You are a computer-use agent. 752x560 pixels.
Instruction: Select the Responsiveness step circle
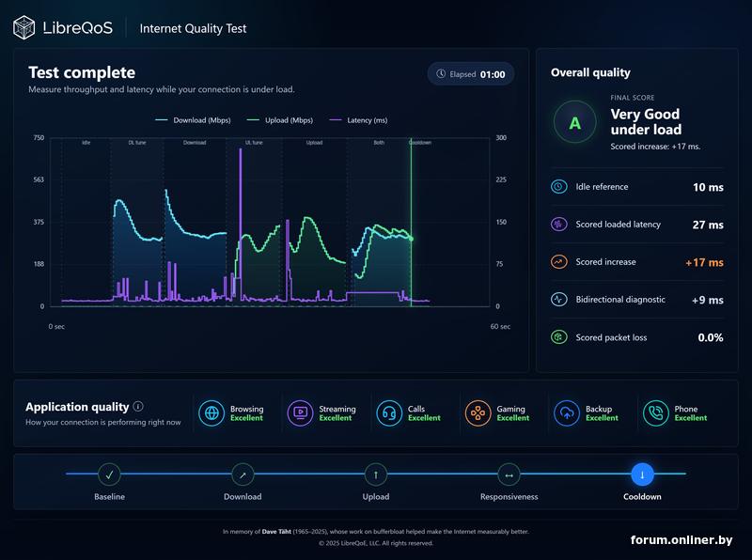point(509,474)
